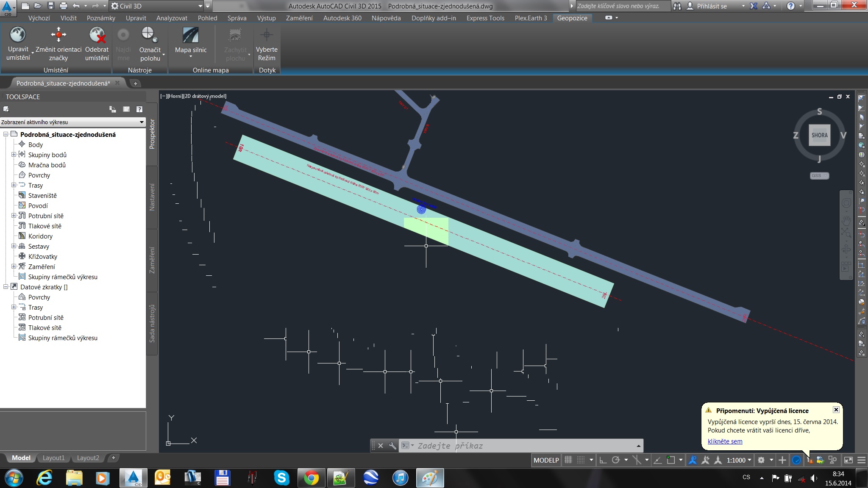Toggle polar tracking in status bar
Image resolution: width=868 pixels, height=488 pixels.
[x=616, y=460]
